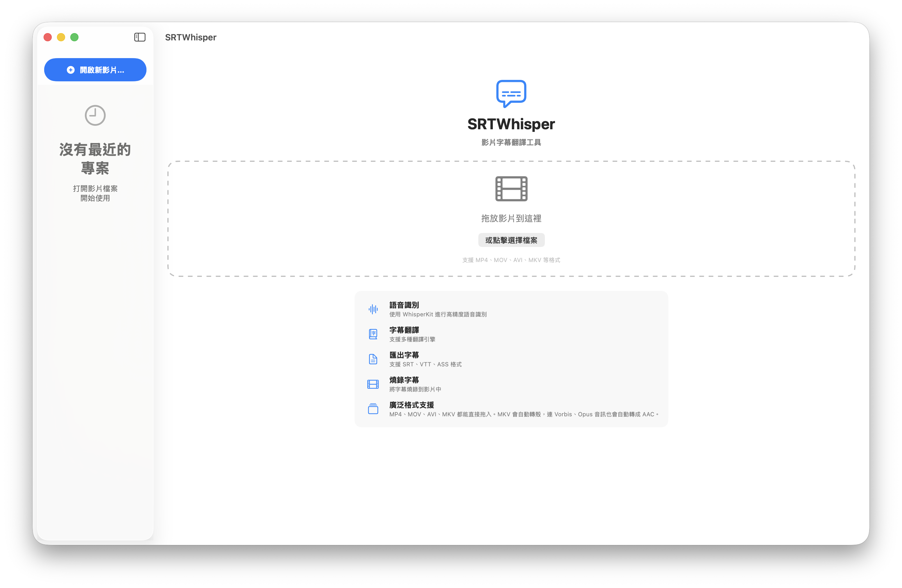Zoom the window with green button
Image resolution: width=902 pixels, height=588 pixels.
[x=75, y=37]
